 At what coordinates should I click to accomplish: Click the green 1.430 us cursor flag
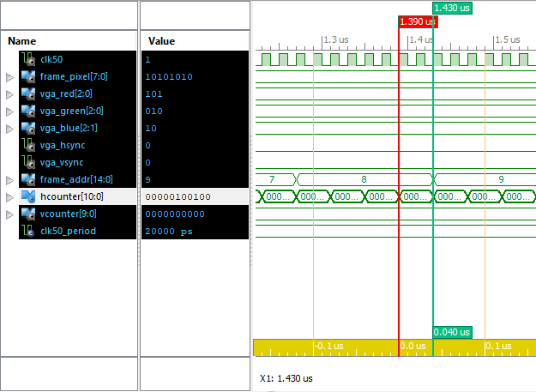tap(452, 8)
